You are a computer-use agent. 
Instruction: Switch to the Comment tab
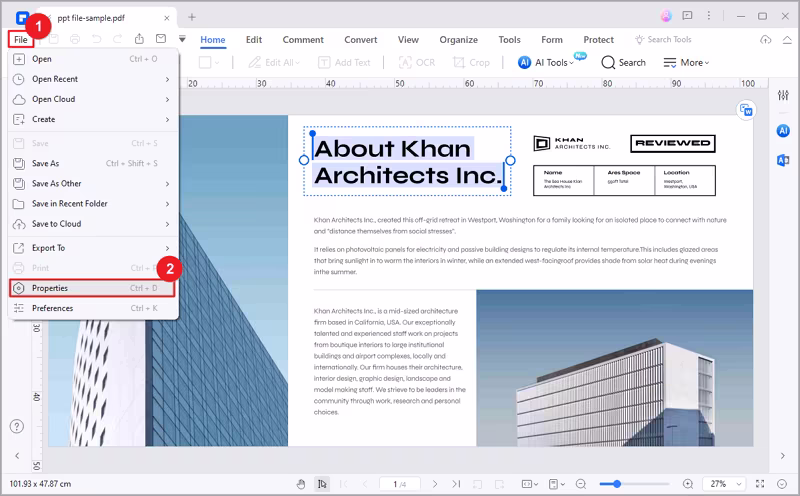302,40
